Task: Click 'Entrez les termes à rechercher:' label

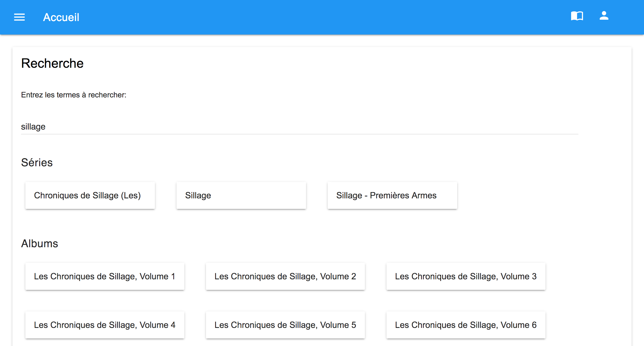Action: pos(74,95)
